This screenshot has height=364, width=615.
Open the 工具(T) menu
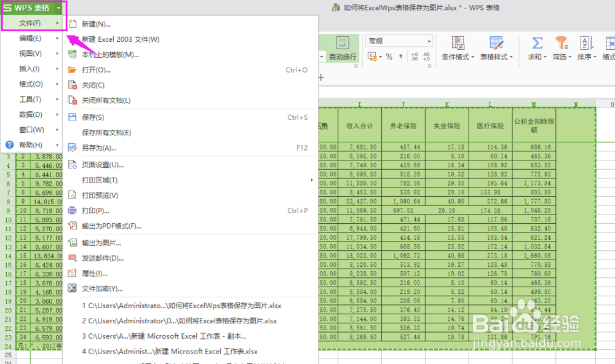32,99
